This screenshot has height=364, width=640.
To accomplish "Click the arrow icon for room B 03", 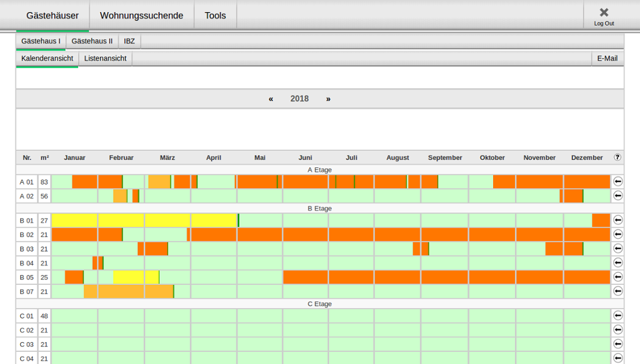I will [617, 248].
